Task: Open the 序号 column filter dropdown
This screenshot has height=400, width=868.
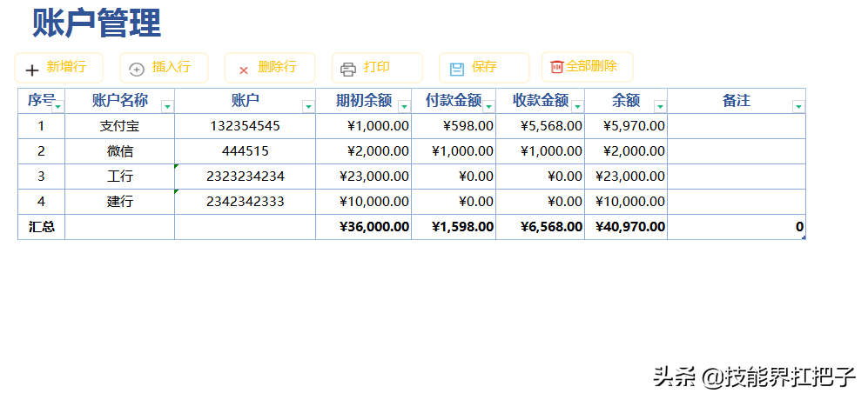Action: click(57, 107)
